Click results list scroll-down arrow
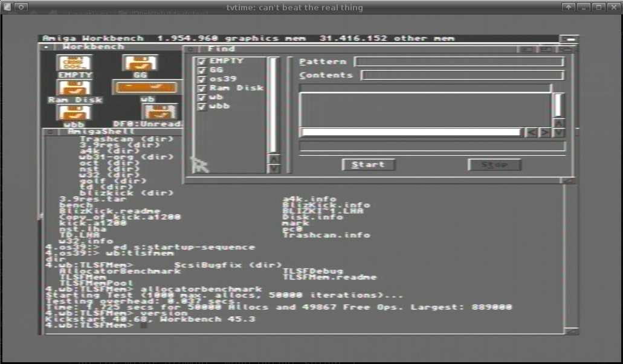 tap(558, 133)
